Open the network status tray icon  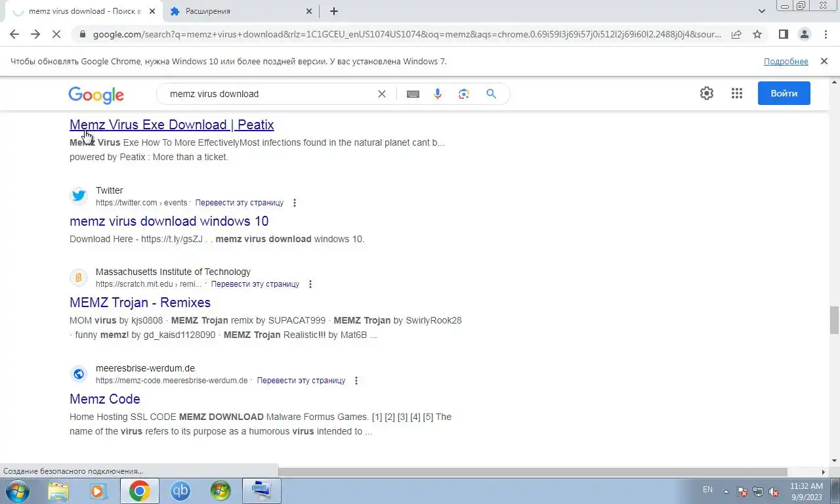click(x=758, y=491)
